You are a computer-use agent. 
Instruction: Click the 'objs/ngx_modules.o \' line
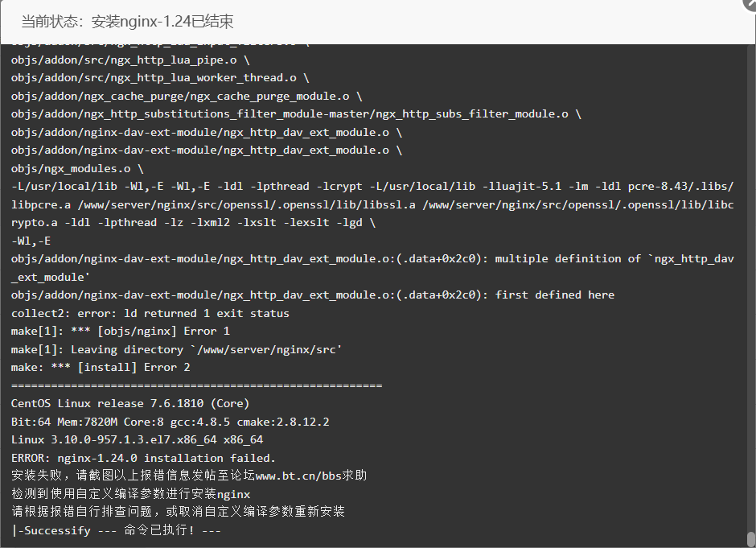coord(77,169)
